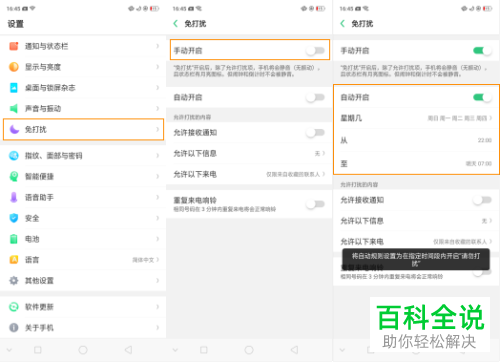
Task: Tap the 通知与状态栏 red icon
Action: (x=14, y=46)
